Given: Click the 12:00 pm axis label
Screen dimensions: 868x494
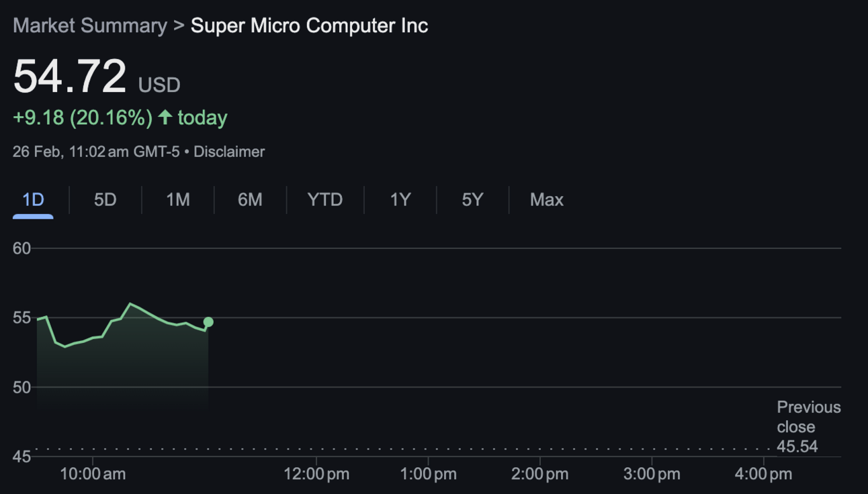Looking at the screenshot, I should point(316,474).
